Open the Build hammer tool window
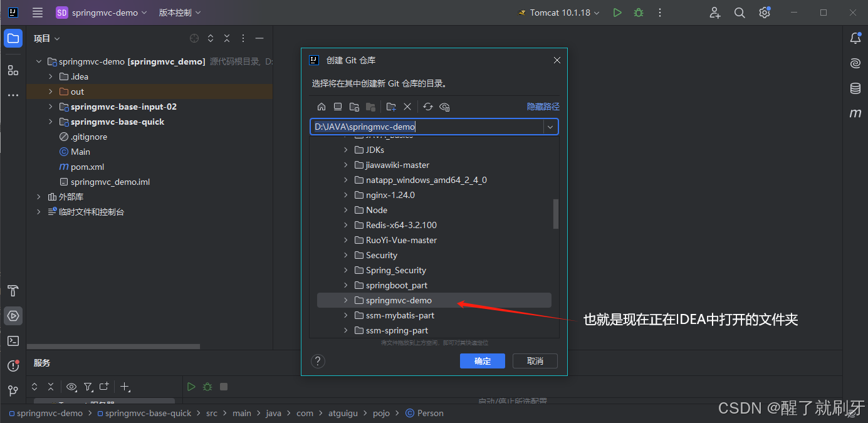 (x=13, y=291)
